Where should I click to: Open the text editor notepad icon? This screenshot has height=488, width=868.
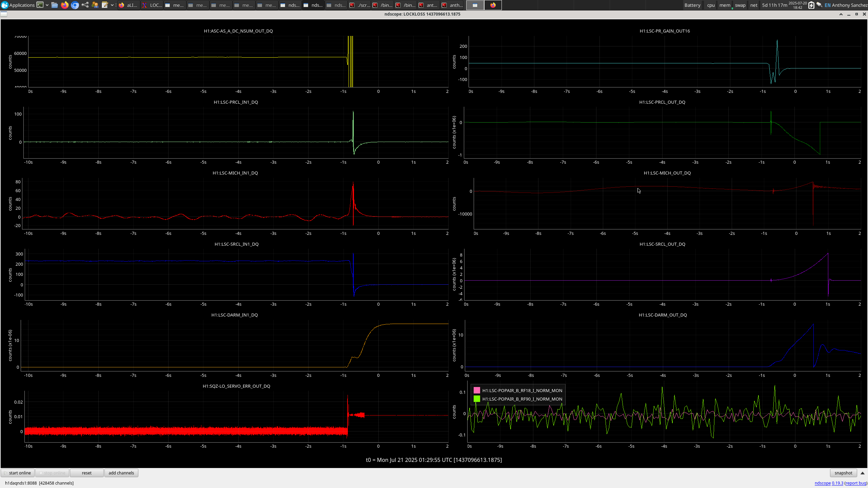click(105, 5)
